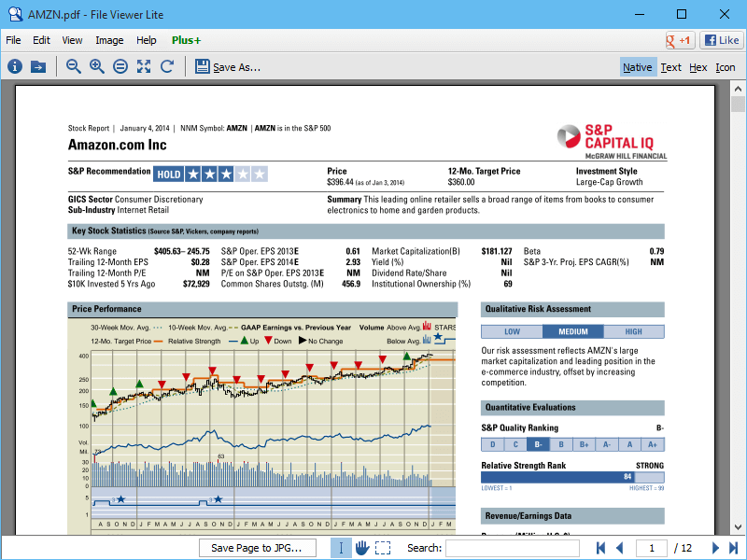Switch to Hex view mode
747x560 pixels.
click(698, 67)
